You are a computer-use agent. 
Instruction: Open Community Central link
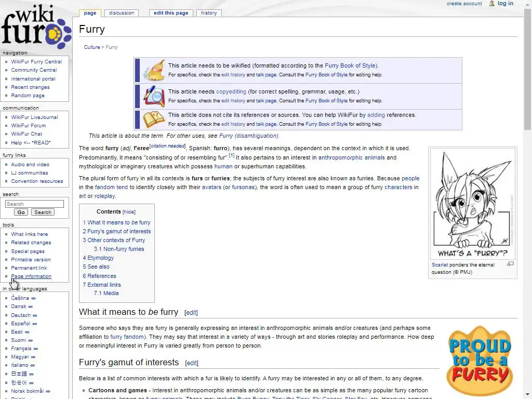pyautogui.click(x=34, y=70)
